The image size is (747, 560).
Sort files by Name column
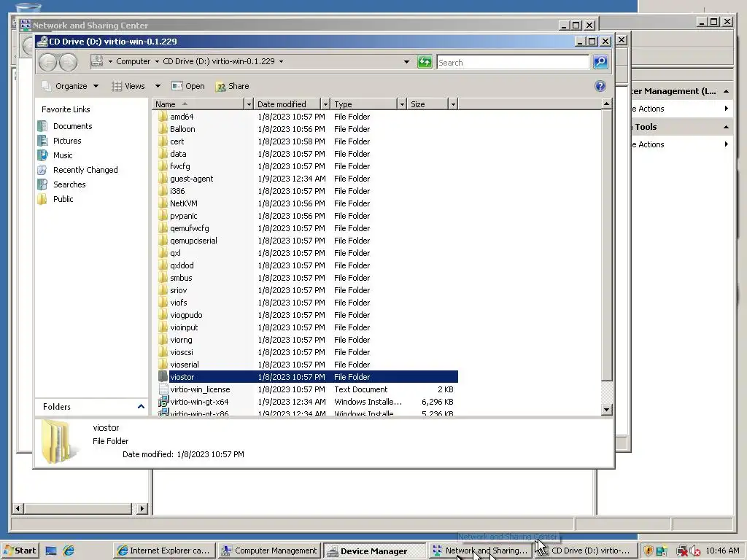pyautogui.click(x=198, y=104)
